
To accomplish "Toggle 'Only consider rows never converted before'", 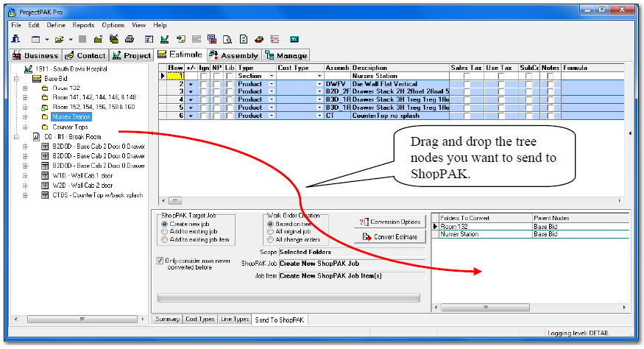I will (161, 260).
